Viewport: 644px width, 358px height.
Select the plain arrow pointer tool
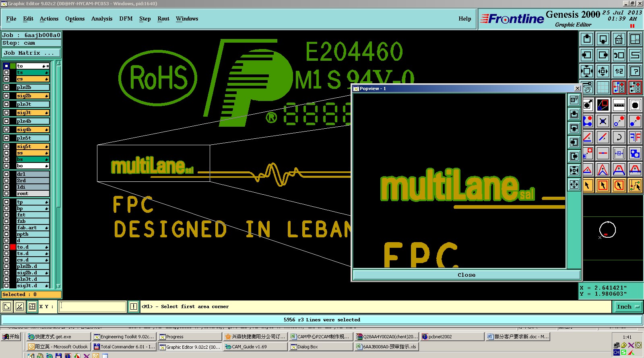(x=588, y=185)
